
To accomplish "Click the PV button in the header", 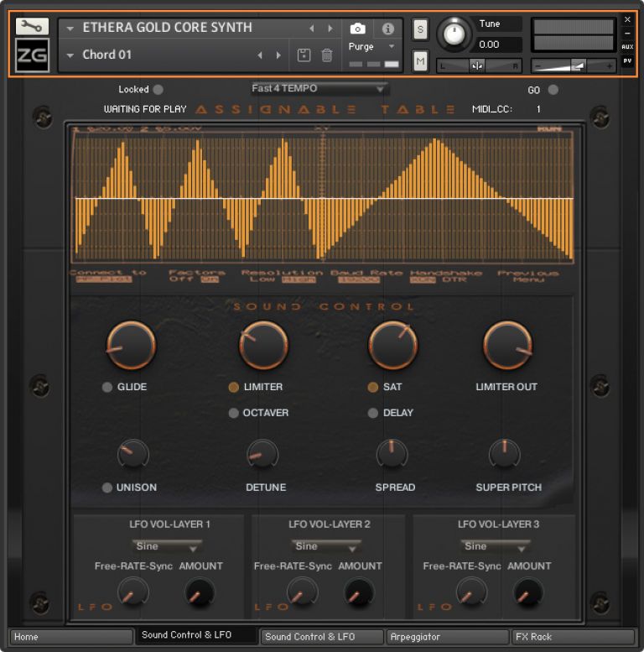I will click(627, 60).
